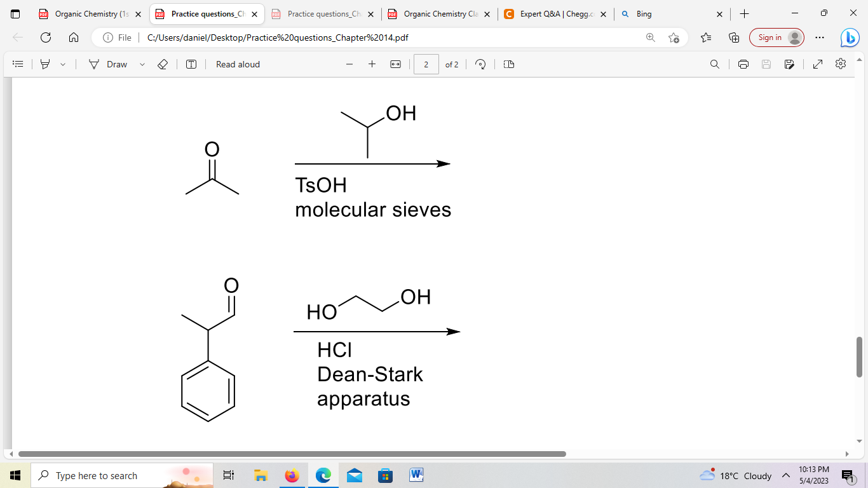Click the page number input field
Screen dimensions: 868x488
(426, 64)
